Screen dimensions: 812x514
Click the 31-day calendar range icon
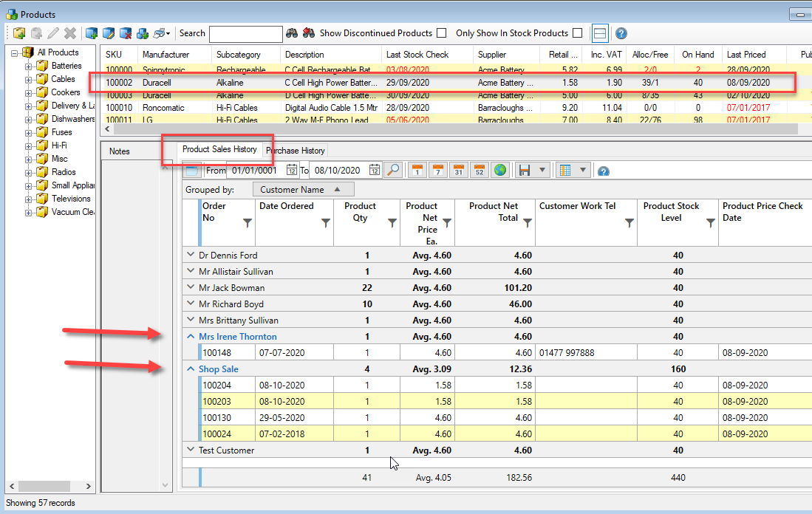[x=458, y=171]
